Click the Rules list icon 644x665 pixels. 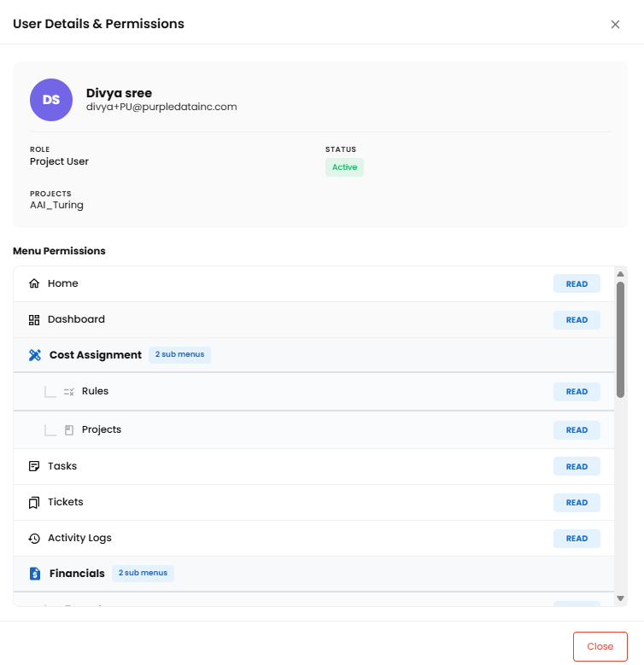68,392
